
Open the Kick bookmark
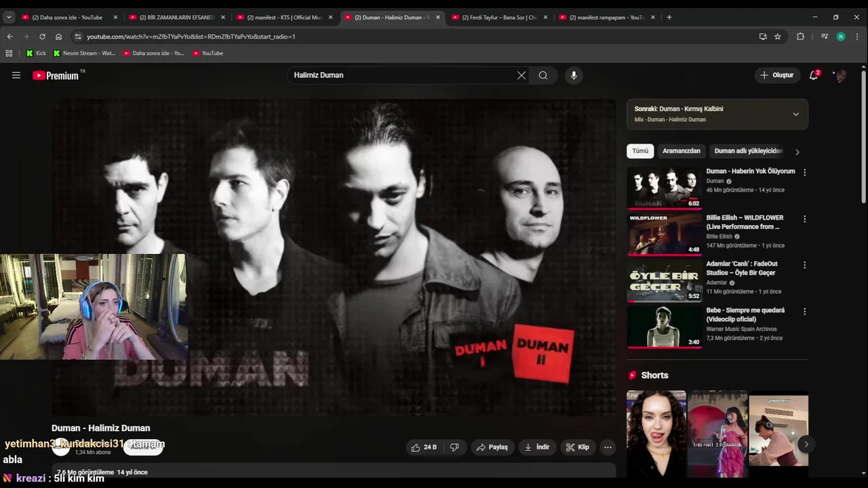[x=36, y=53]
